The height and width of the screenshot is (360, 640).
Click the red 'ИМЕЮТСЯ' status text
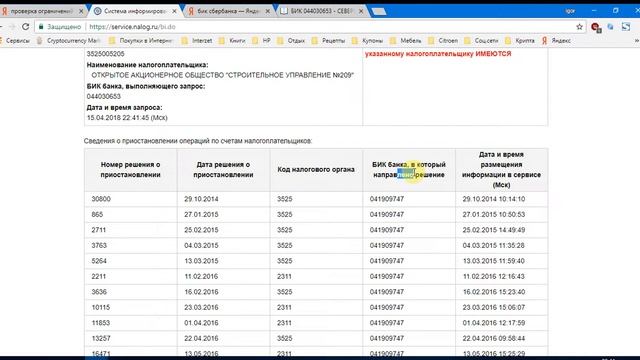coord(493,54)
